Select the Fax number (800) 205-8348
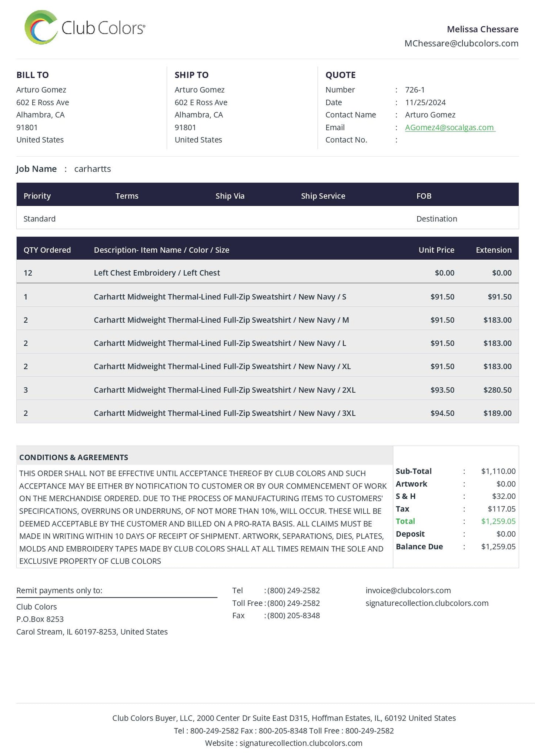Screen dimensions: 535x756 coord(294,616)
